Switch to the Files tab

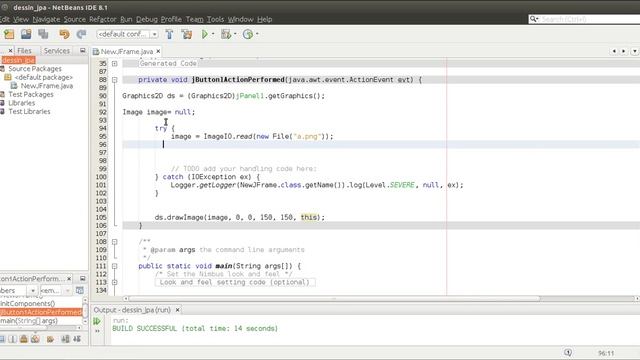[24, 51]
